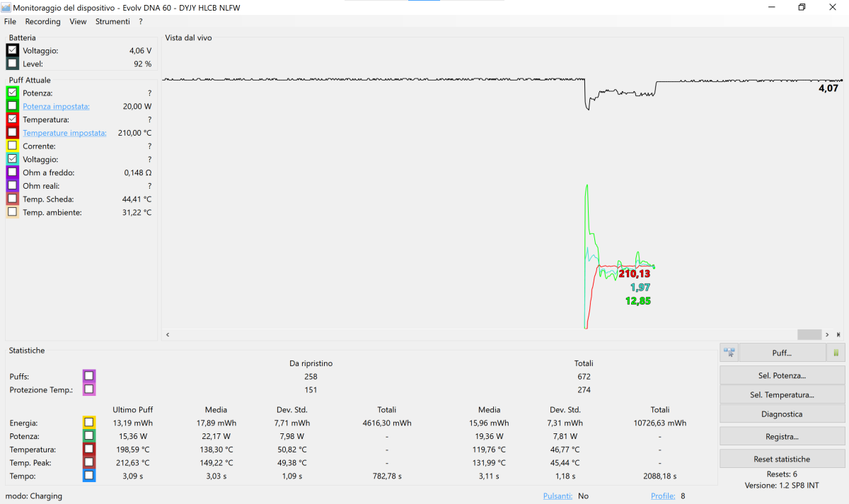The height and width of the screenshot is (504, 849).
Task: Check the Temperatura checkbox in Statistiche
Action: point(88,449)
